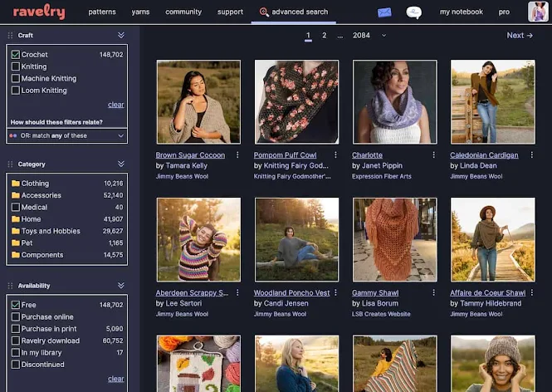Open the Charlotte cowl thumbnail
The image size is (552, 392).
click(x=394, y=102)
